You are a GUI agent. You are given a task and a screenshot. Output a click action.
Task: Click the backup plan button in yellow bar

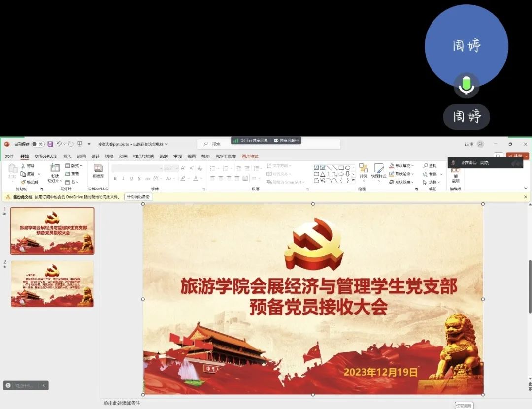click(x=138, y=197)
